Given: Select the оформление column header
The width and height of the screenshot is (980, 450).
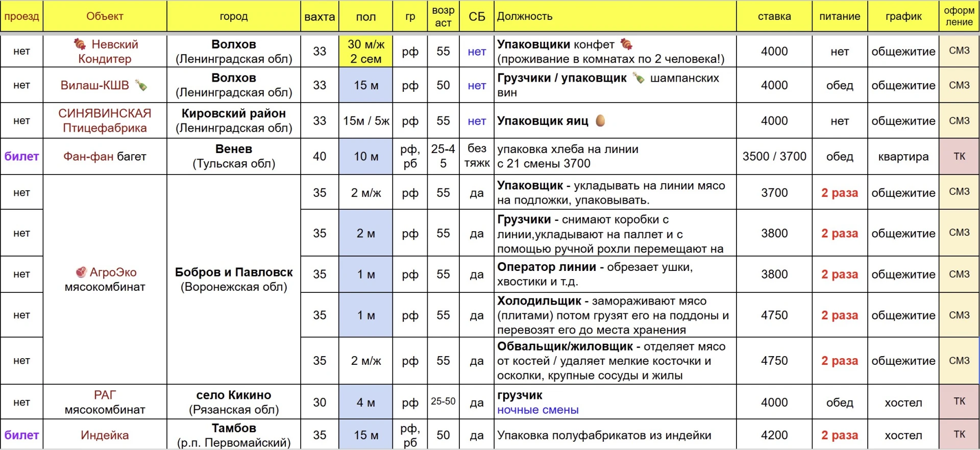Looking at the screenshot, I should pos(960,16).
